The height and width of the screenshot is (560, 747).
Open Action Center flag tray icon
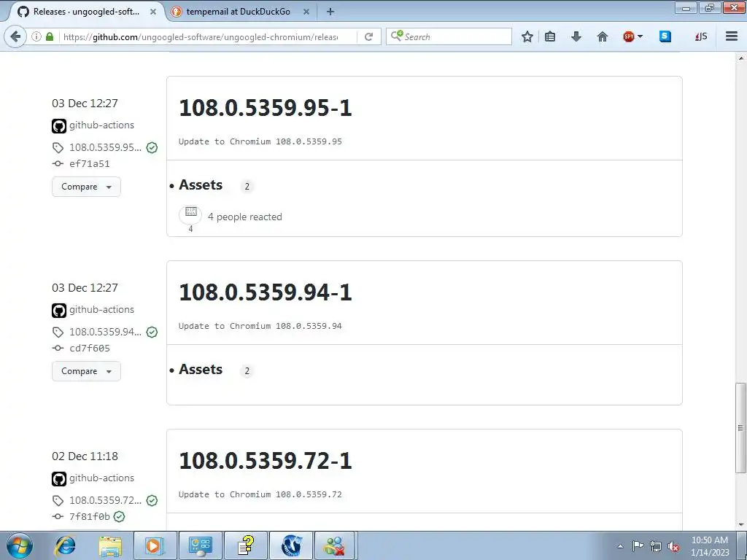coord(638,546)
